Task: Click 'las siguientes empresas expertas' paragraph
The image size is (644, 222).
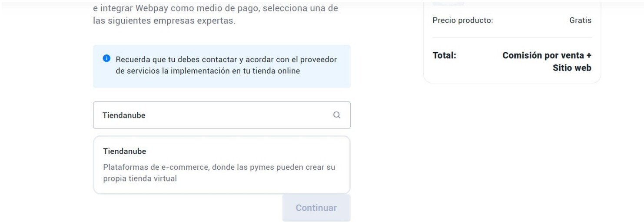Action: point(216,14)
